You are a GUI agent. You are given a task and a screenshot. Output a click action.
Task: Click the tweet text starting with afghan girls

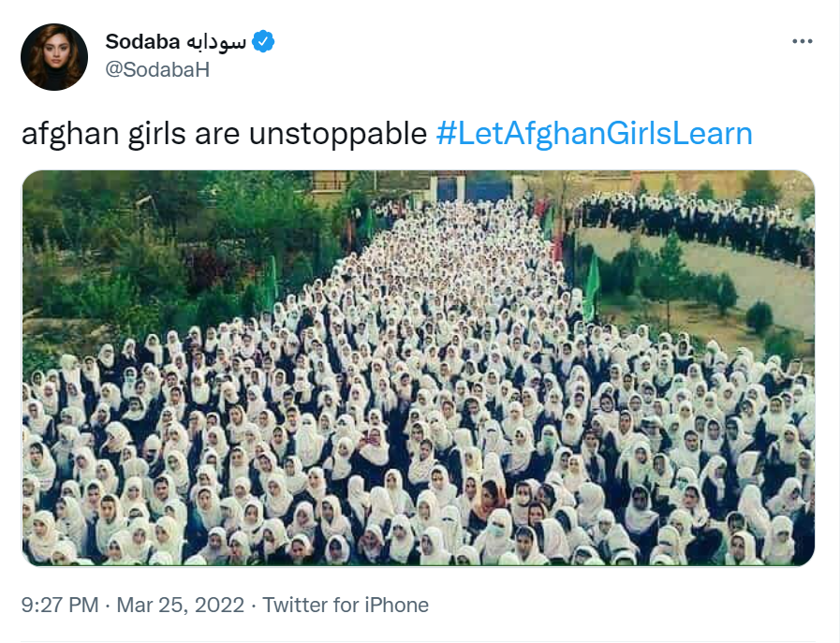[225, 134]
